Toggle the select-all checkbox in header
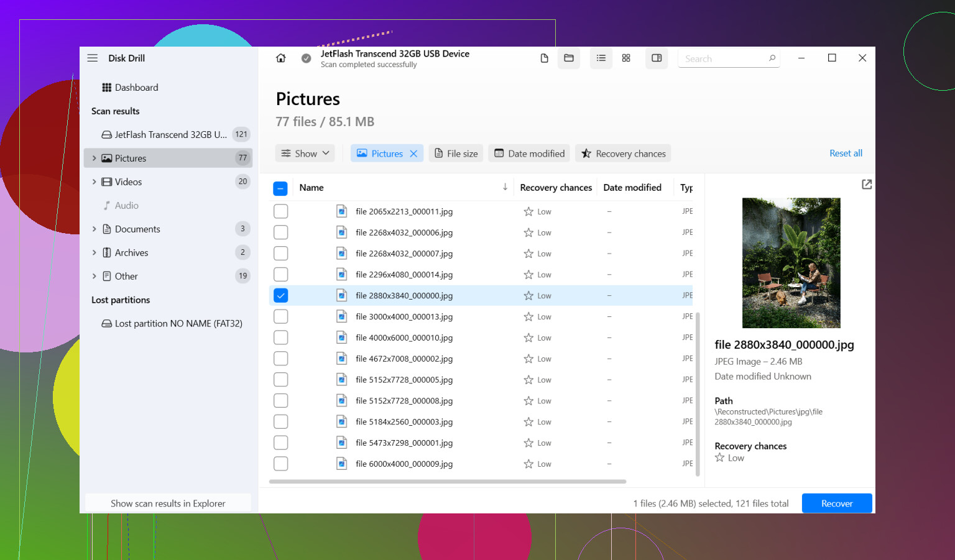This screenshot has width=955, height=560. 280,188
